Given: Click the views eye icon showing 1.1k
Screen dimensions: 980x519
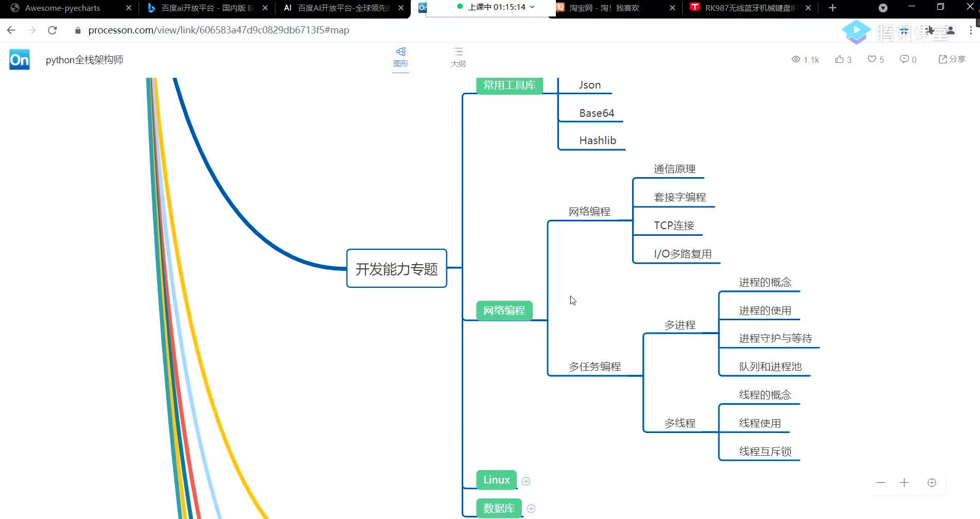Looking at the screenshot, I should point(796,59).
